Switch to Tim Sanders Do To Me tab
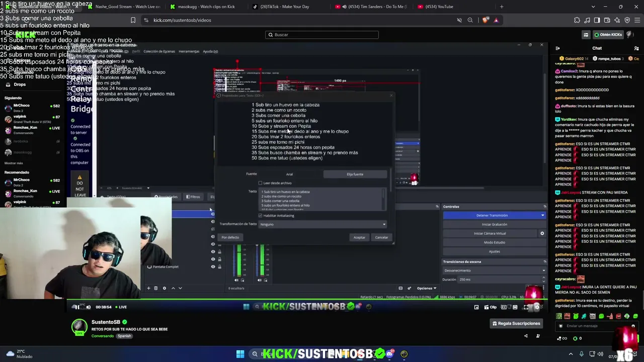Viewport: 644px width, 362px height. point(371,7)
